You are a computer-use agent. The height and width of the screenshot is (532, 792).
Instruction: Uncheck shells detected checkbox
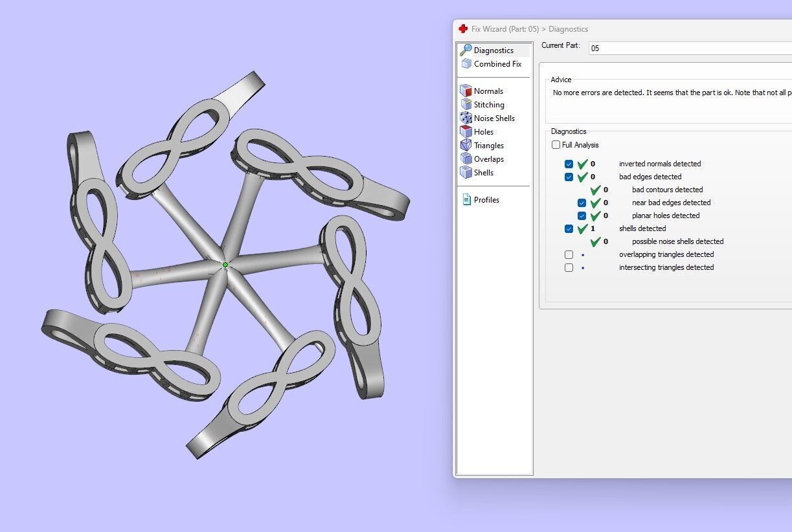(x=569, y=228)
